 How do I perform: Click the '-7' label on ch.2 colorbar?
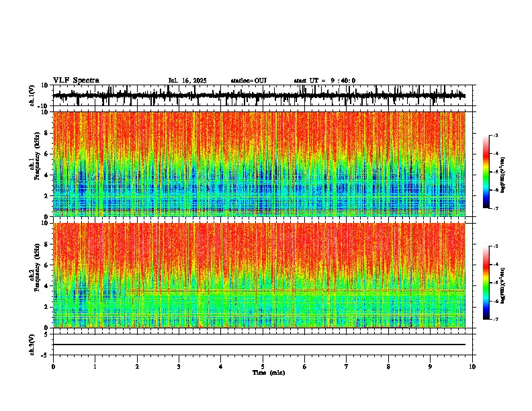click(496, 319)
